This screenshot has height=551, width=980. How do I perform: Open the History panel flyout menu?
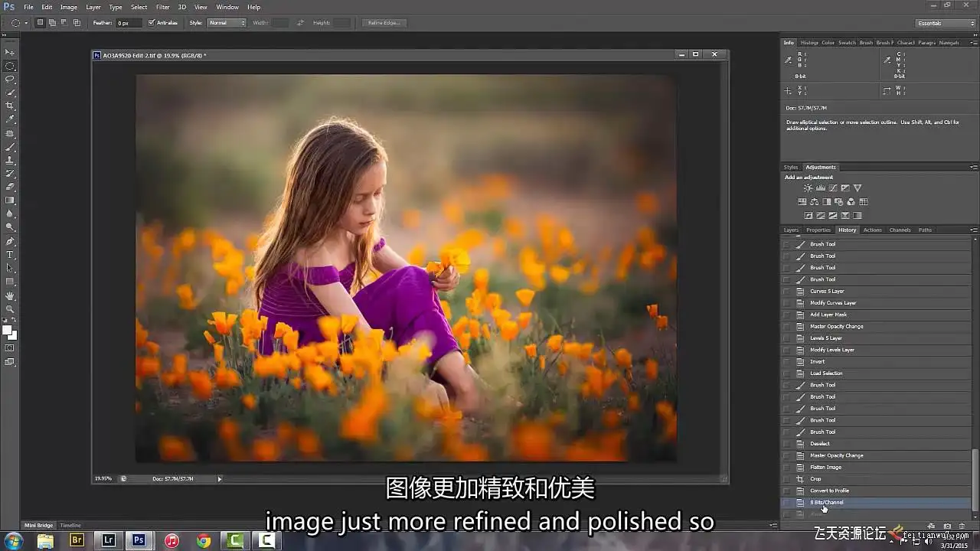coord(973,230)
